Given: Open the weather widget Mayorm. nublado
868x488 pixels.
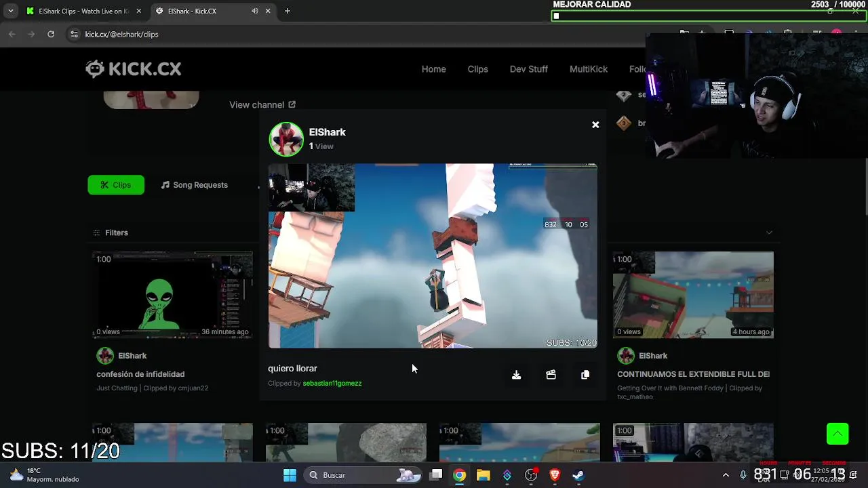Looking at the screenshot, I should click(x=44, y=475).
